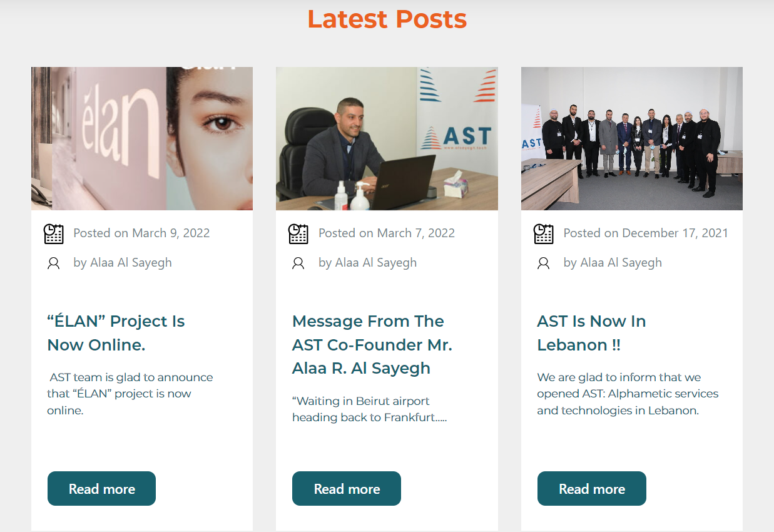Read more of the Co-Founder message
Screen dimensions: 774x532
[x=347, y=489]
